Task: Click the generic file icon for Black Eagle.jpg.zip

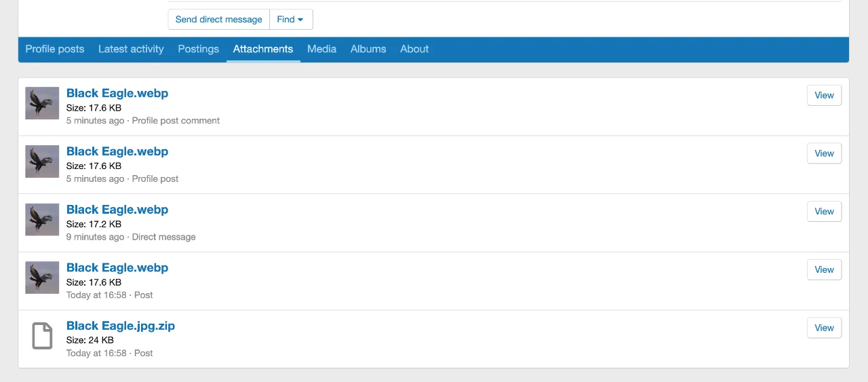Action: click(42, 336)
